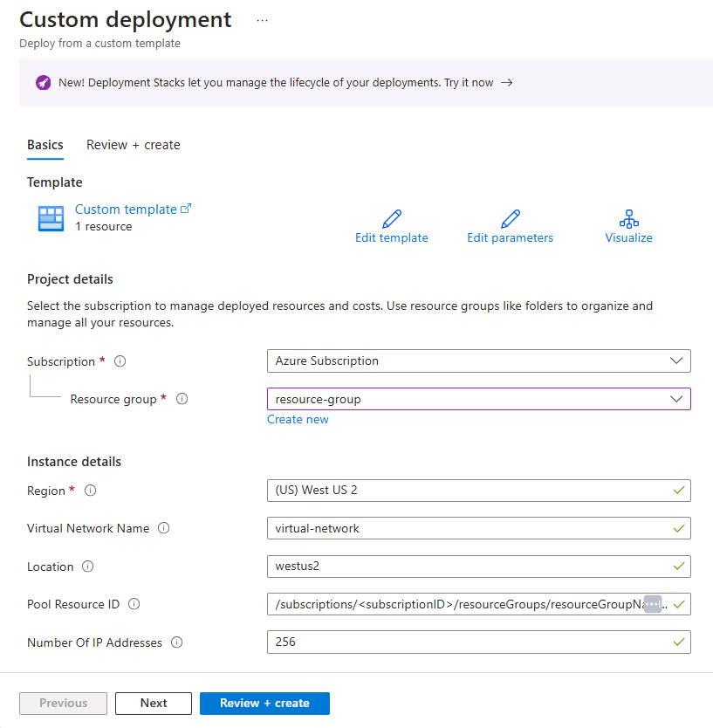Click the Edit template pencil icon
Screen dimensions: 713x728
point(391,219)
